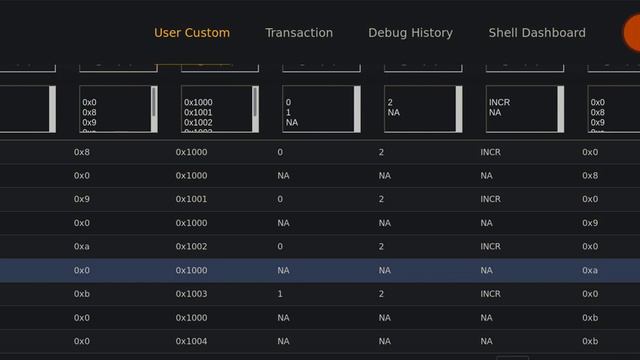Switch to the User Custom tab
Screen dimensions: 640x360
coord(192,33)
